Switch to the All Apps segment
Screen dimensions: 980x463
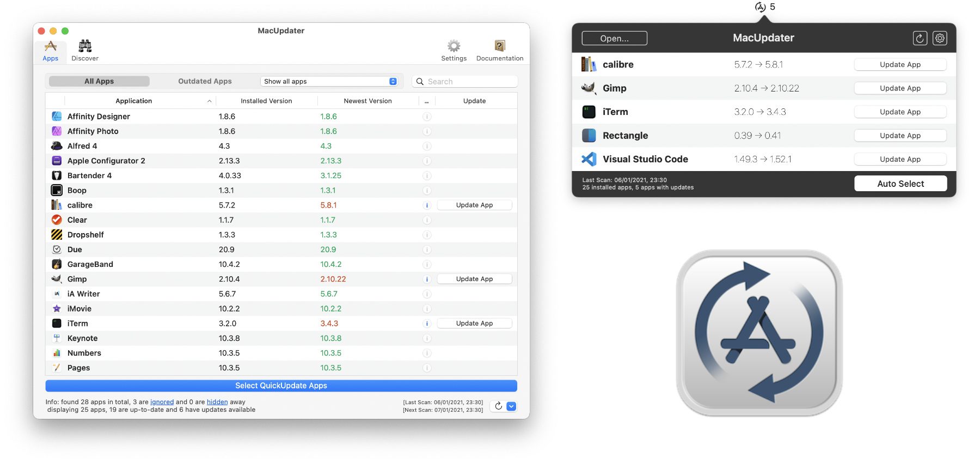coord(99,81)
